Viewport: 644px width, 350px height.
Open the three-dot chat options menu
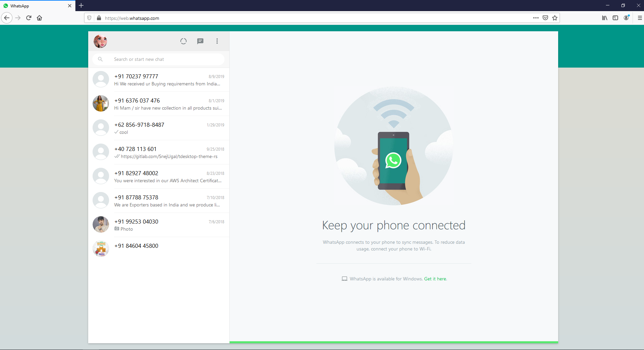tap(217, 41)
